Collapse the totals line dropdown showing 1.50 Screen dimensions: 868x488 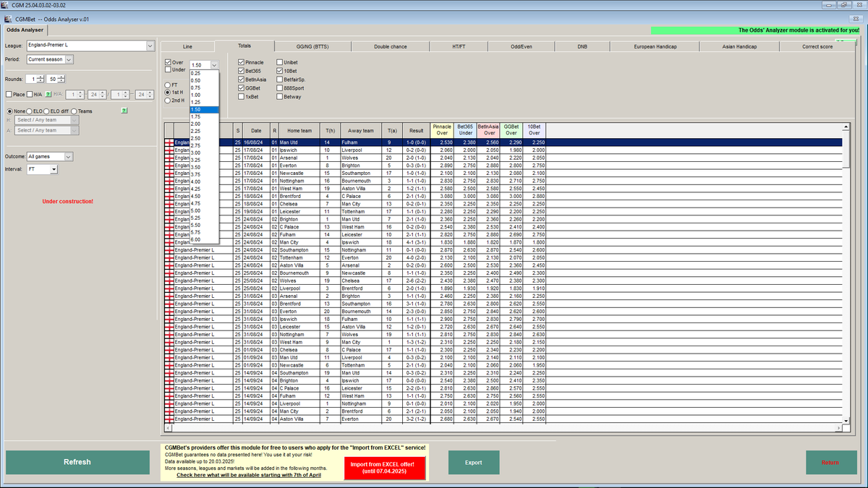pyautogui.click(x=214, y=64)
